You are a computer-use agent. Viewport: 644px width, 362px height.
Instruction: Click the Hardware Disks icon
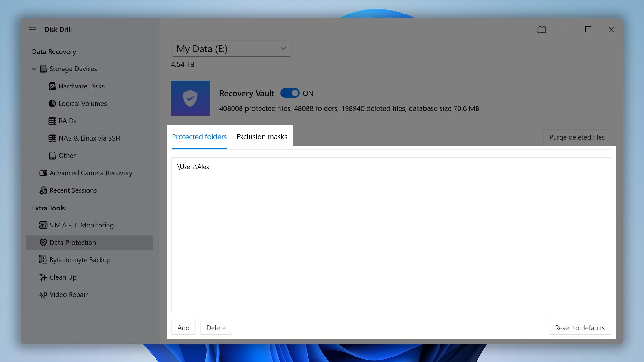(52, 86)
